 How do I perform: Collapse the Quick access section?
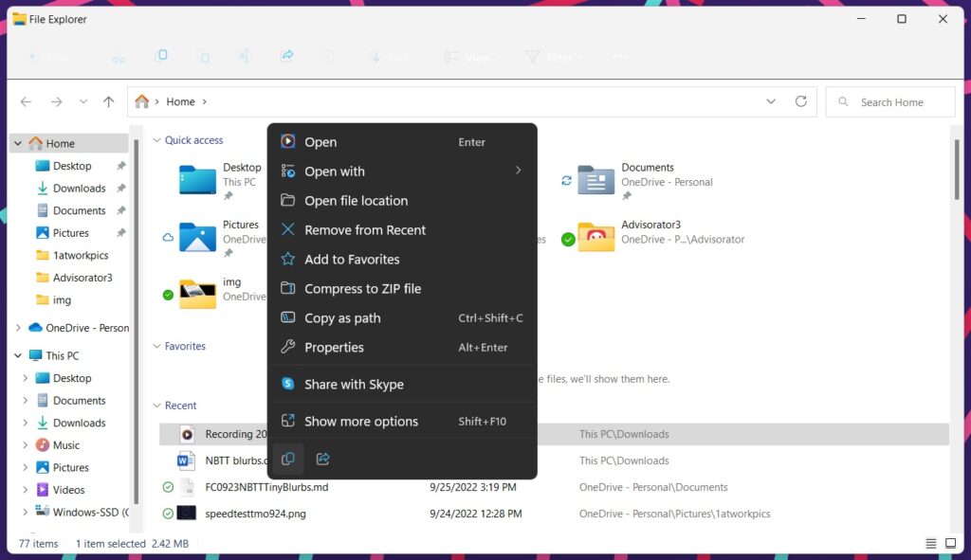point(157,140)
